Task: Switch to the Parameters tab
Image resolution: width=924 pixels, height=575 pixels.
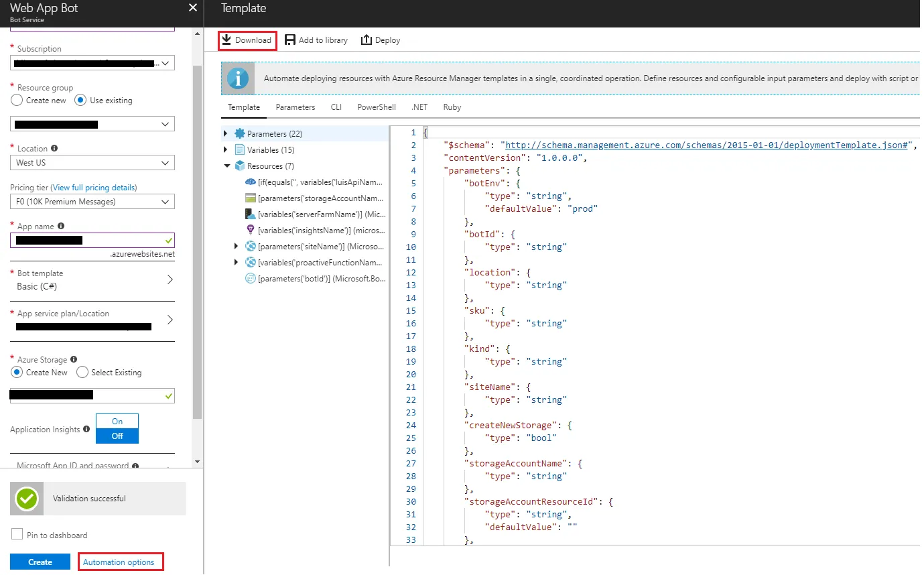Action: tap(295, 107)
